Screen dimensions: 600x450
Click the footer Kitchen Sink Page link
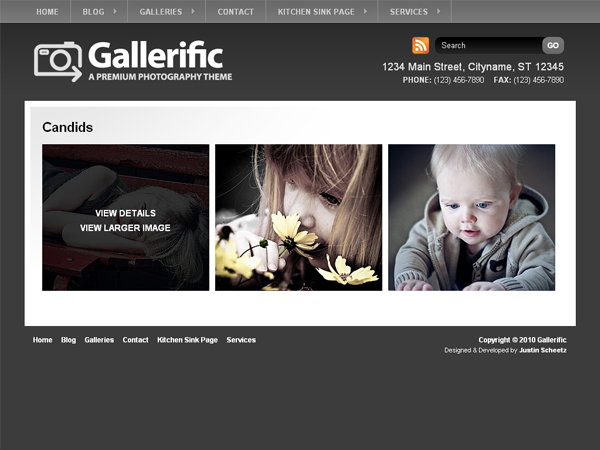click(x=188, y=340)
